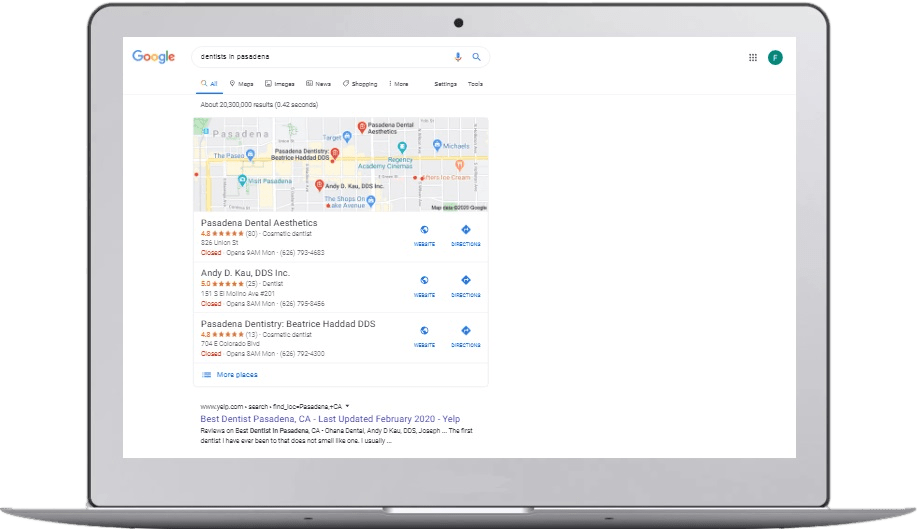
Task: Switch to the Maps tab
Action: [x=241, y=84]
